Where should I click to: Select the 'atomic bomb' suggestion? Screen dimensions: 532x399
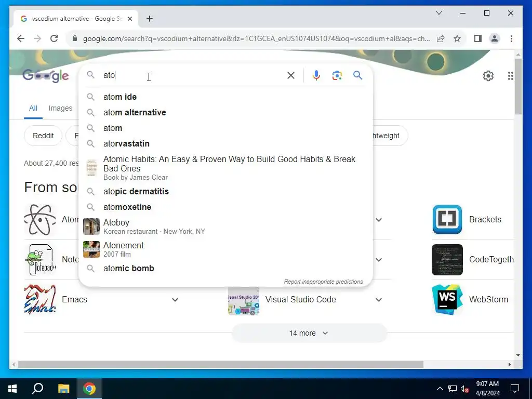coord(225,269)
